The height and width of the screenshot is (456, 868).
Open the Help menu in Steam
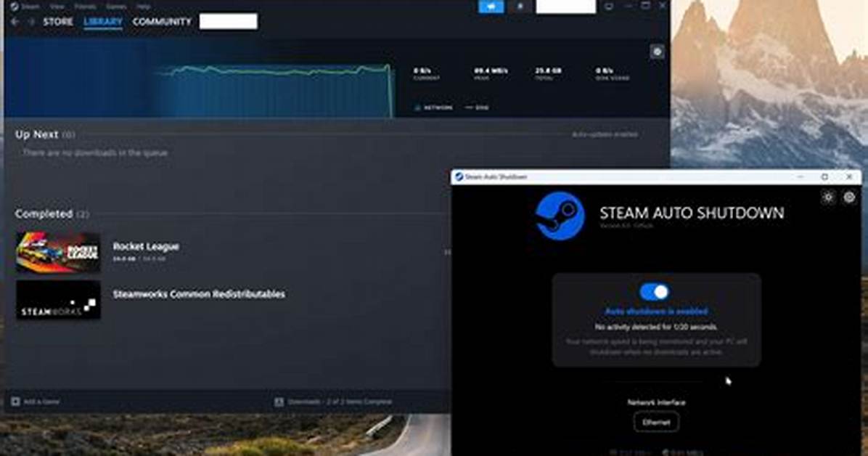(144, 7)
